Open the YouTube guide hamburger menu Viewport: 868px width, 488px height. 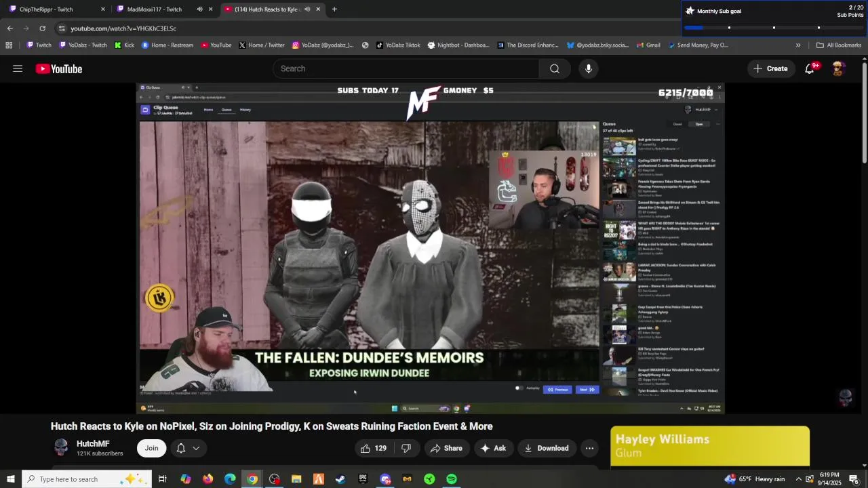pos(18,68)
